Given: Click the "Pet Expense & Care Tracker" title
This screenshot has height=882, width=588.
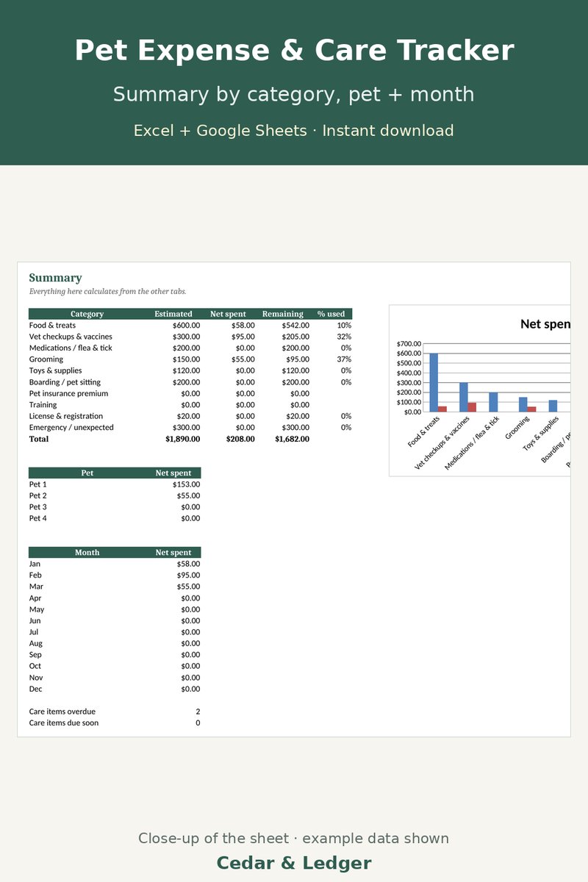Looking at the screenshot, I should point(294,51).
